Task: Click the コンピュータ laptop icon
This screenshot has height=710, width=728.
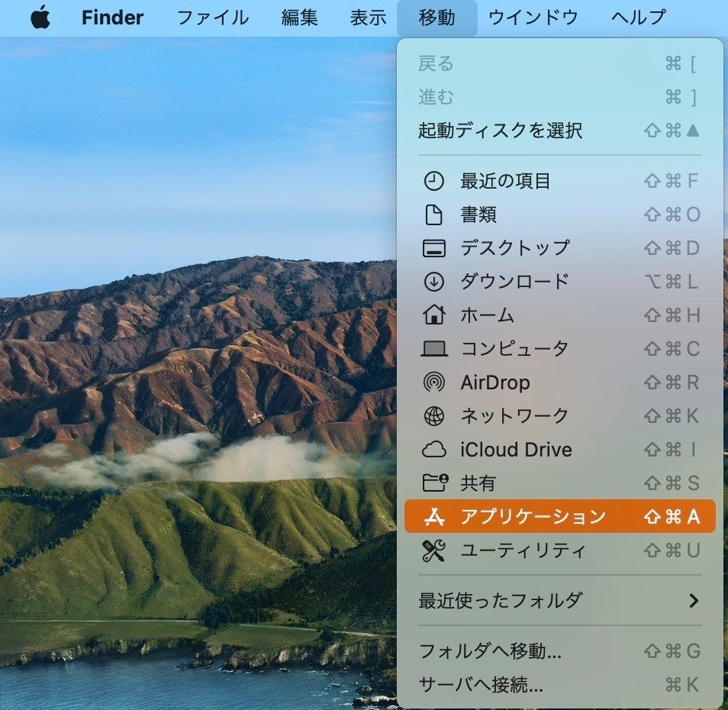Action: pyautogui.click(x=433, y=349)
